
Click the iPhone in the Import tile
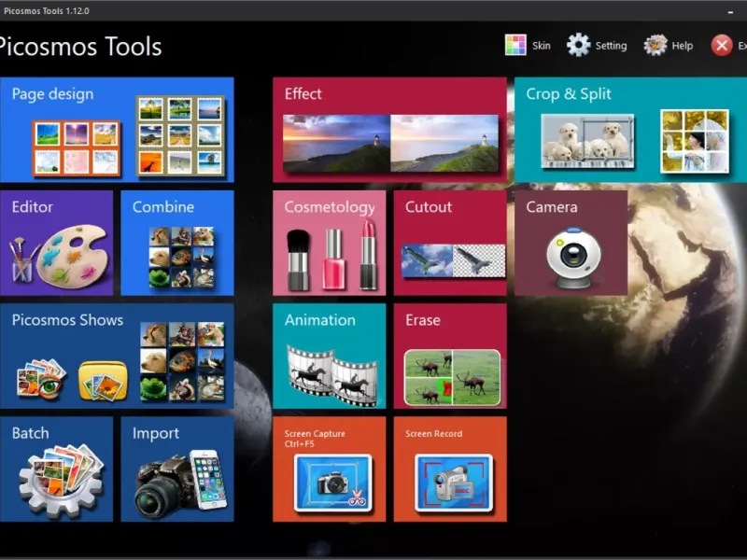pos(208,479)
